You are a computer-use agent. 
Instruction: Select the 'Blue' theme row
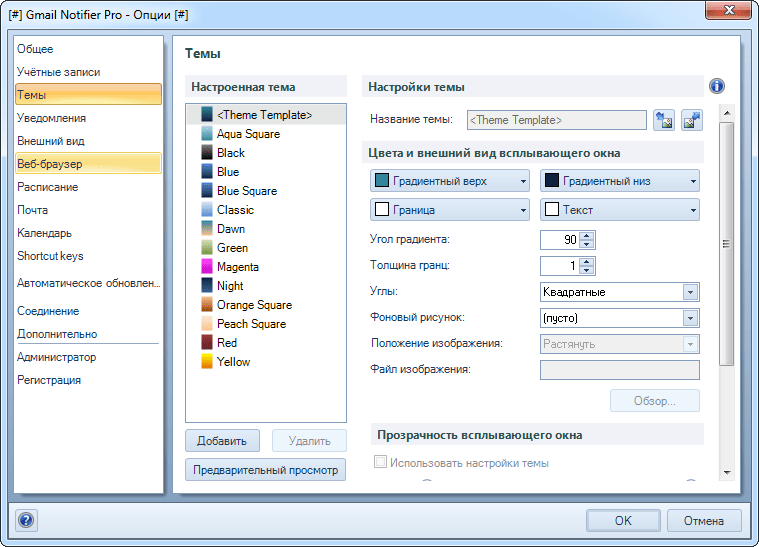click(266, 172)
